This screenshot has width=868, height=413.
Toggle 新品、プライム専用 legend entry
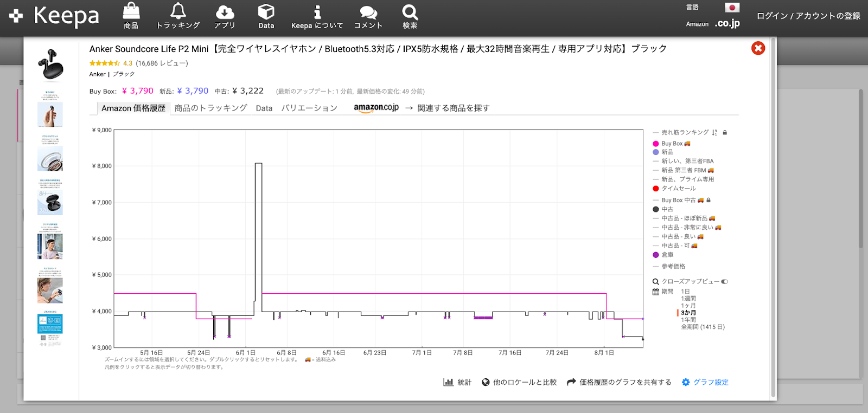(684, 179)
